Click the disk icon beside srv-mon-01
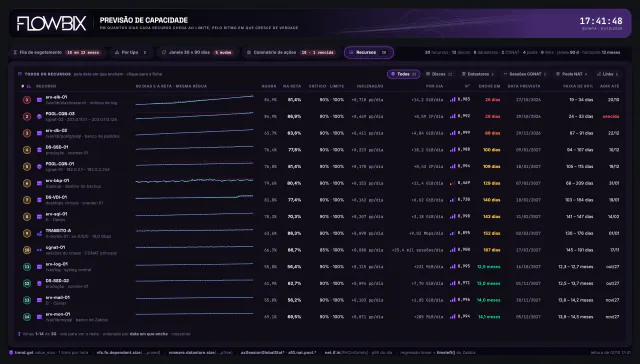Screen dimensions: 640x364 (39, 317)
